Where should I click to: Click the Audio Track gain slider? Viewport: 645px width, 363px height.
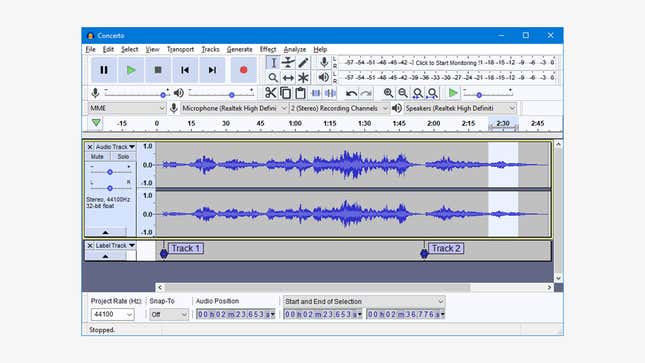tap(110, 172)
